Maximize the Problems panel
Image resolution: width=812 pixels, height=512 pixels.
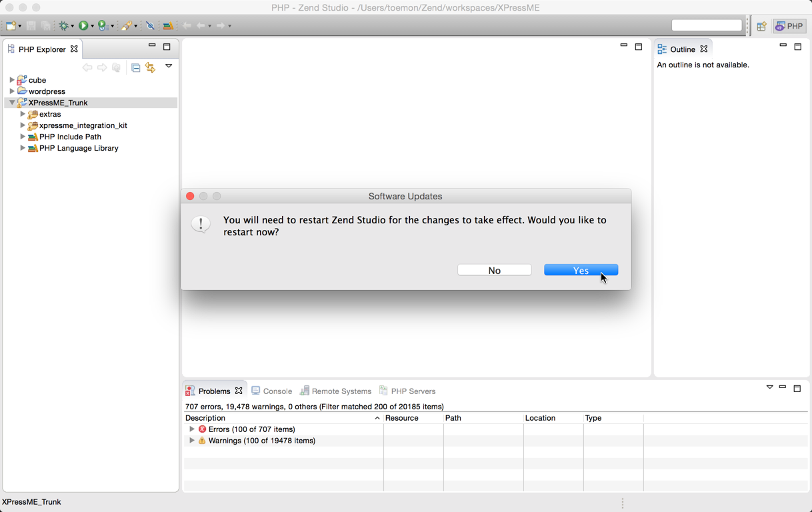pos(797,388)
